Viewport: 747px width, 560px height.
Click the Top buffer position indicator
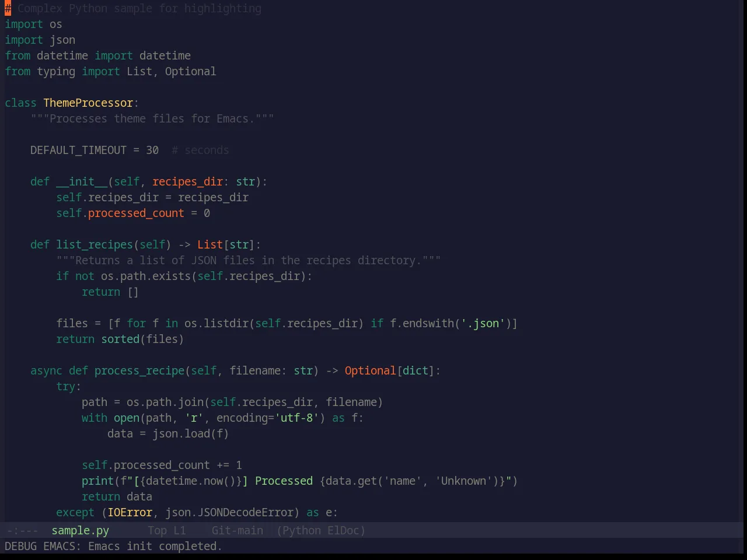tap(157, 530)
